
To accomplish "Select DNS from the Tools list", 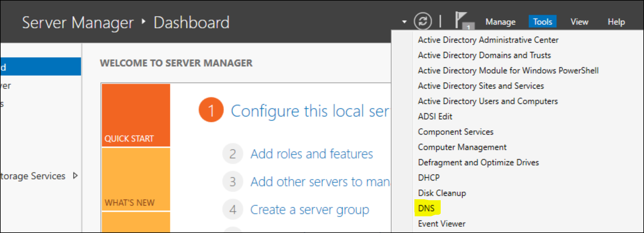I will pyautogui.click(x=426, y=208).
